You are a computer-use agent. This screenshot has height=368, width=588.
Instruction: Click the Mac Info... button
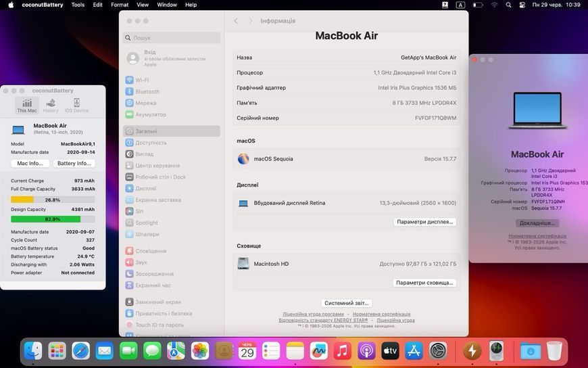click(x=30, y=163)
